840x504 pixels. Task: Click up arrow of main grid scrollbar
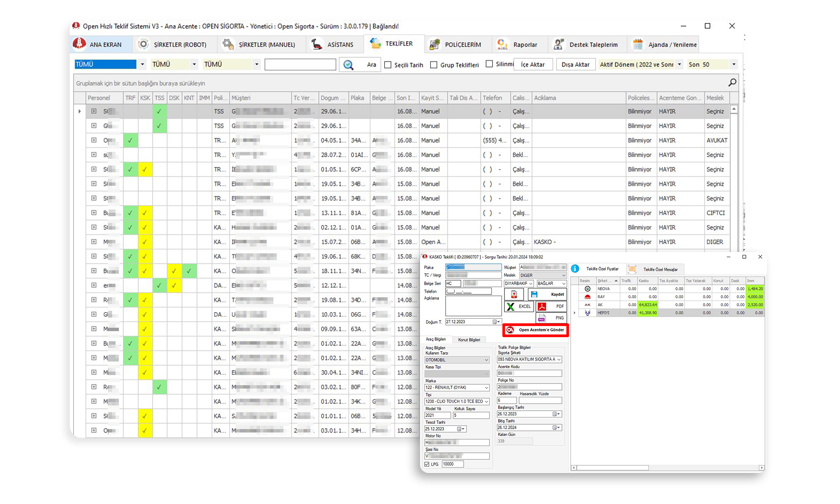coord(734,109)
